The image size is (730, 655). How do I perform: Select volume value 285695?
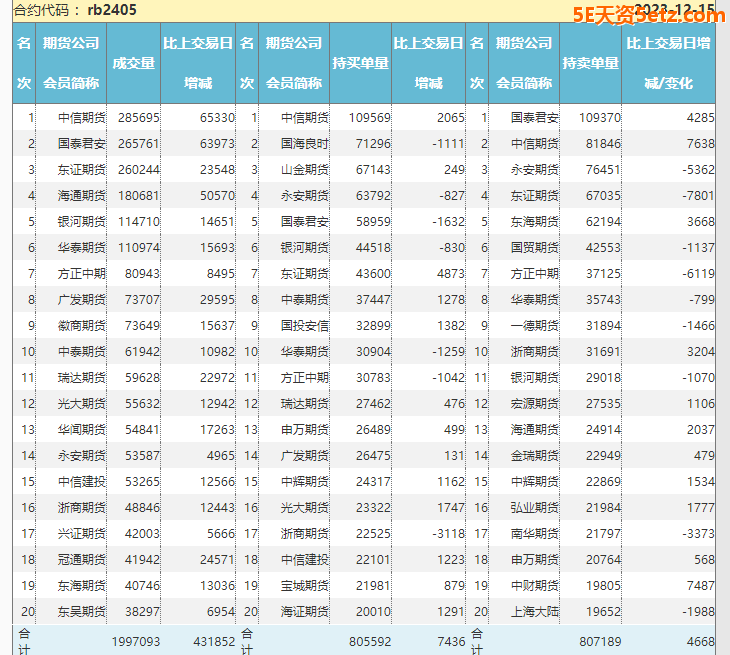pos(139,118)
